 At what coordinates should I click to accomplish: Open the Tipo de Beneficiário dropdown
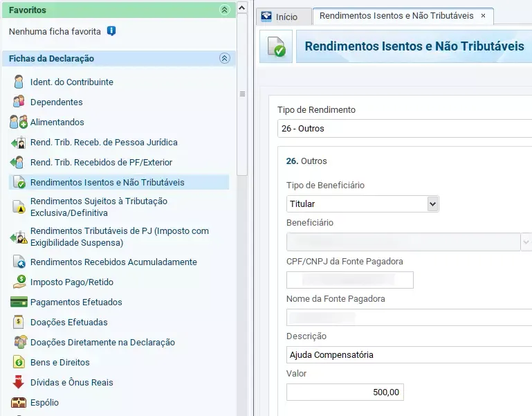432,204
